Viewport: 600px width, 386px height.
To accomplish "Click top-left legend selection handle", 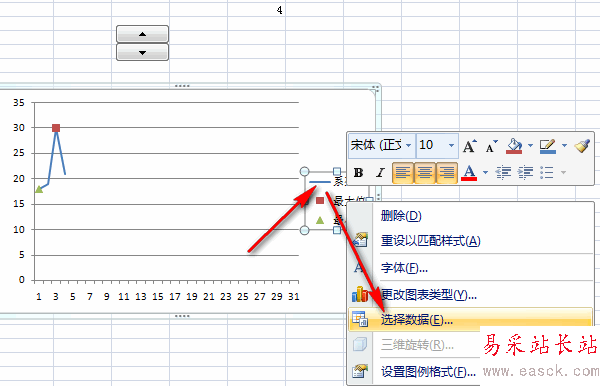I will click(x=304, y=171).
